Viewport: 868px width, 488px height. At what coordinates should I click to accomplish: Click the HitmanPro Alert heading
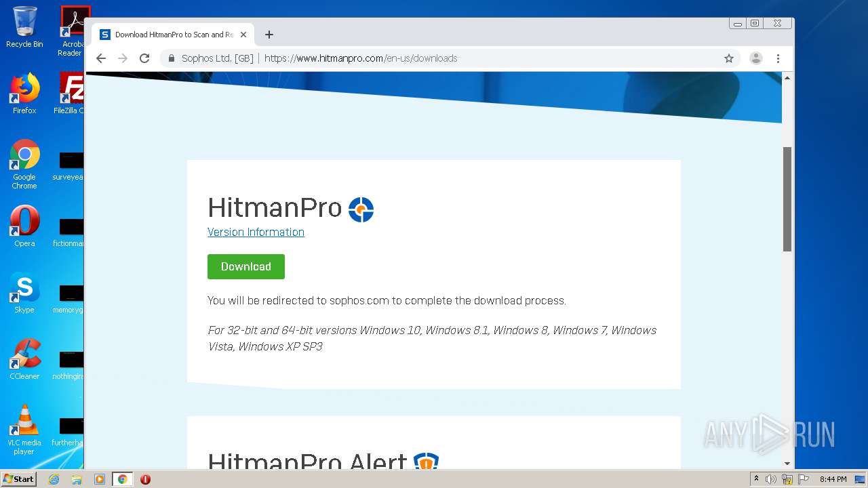[307, 461]
